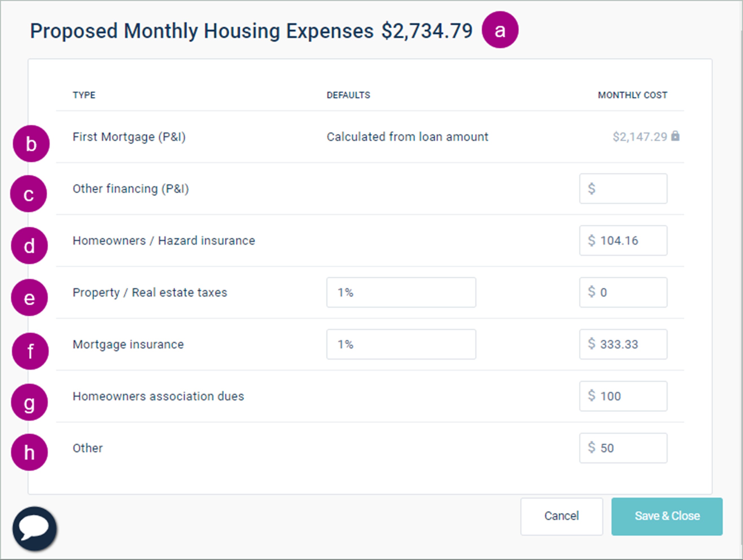Click the Property taxes monthly cost field
Screen dimensions: 743x560
[x=623, y=292]
